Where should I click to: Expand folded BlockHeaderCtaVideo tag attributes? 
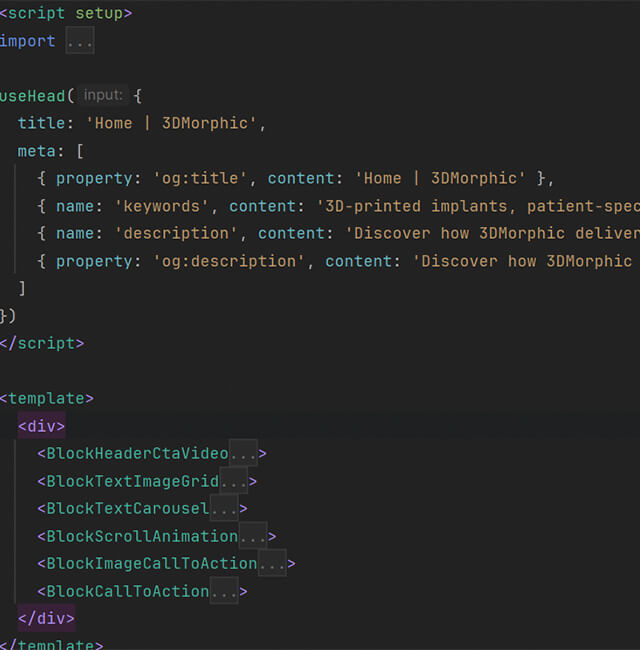(x=243, y=454)
